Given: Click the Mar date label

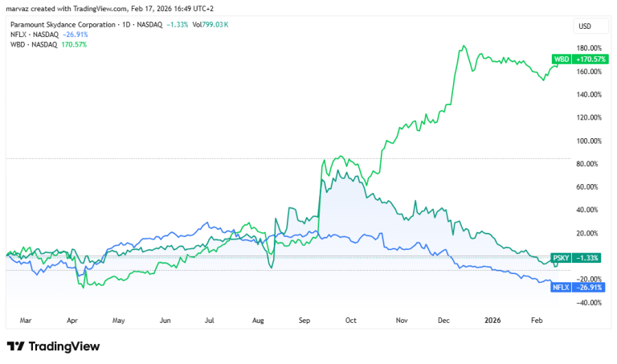Looking at the screenshot, I should tap(26, 321).
